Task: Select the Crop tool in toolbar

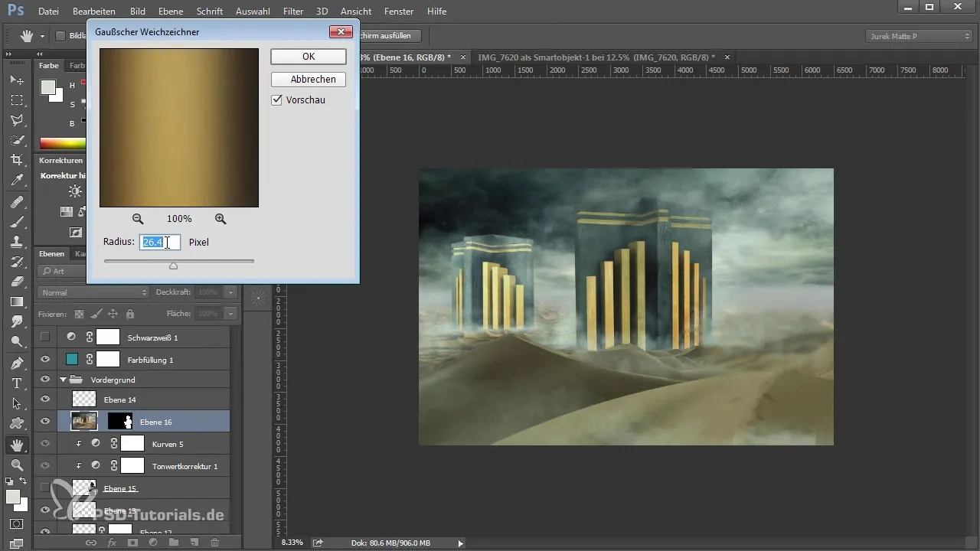Action: click(16, 160)
